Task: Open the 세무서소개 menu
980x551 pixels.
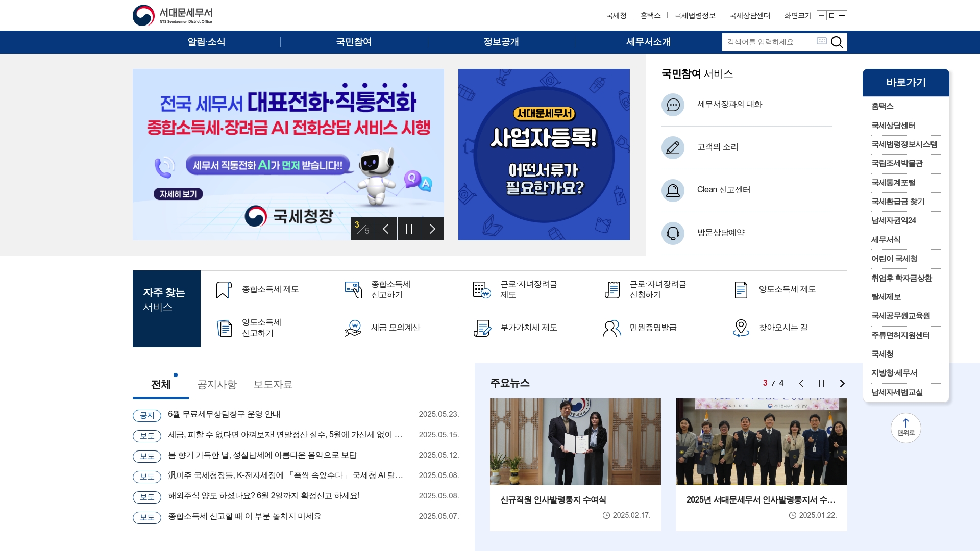Action: (x=648, y=42)
